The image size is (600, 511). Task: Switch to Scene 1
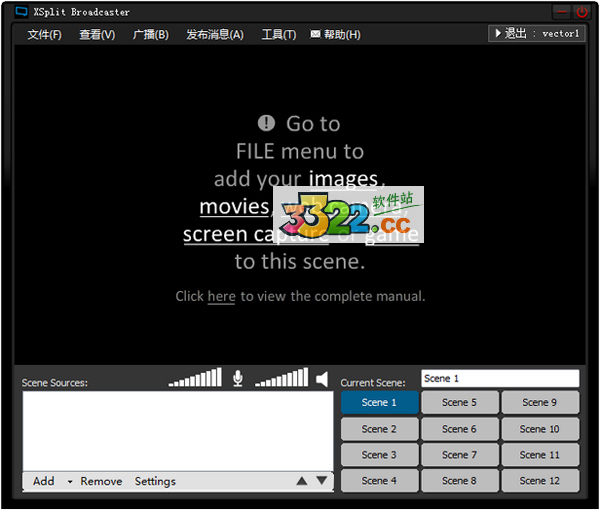tap(380, 403)
